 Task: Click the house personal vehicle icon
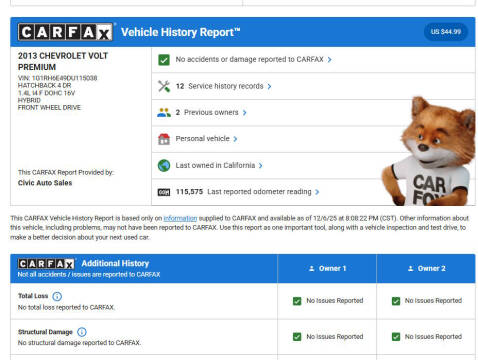tap(164, 139)
